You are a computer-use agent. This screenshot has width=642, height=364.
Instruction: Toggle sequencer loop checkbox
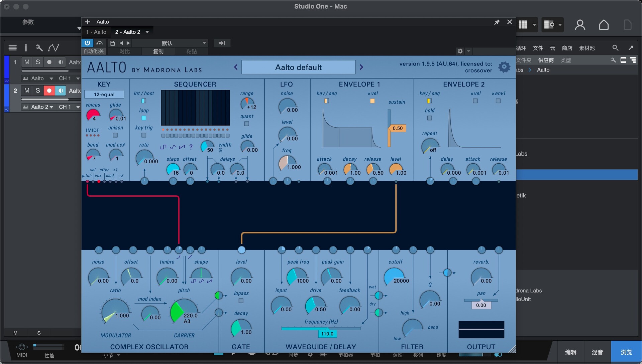(x=144, y=118)
